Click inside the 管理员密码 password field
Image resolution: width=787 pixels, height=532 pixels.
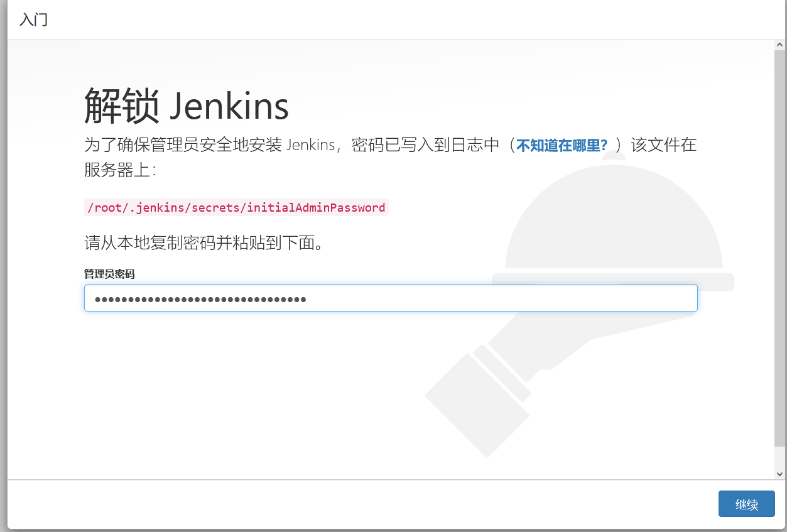(391, 298)
